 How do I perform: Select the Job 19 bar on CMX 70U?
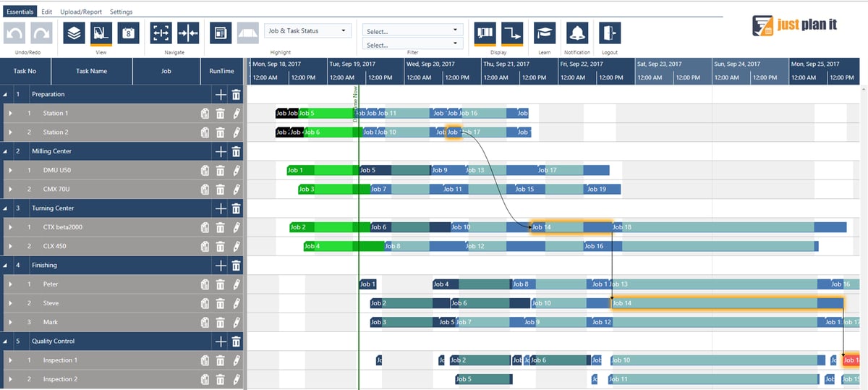[x=602, y=190]
